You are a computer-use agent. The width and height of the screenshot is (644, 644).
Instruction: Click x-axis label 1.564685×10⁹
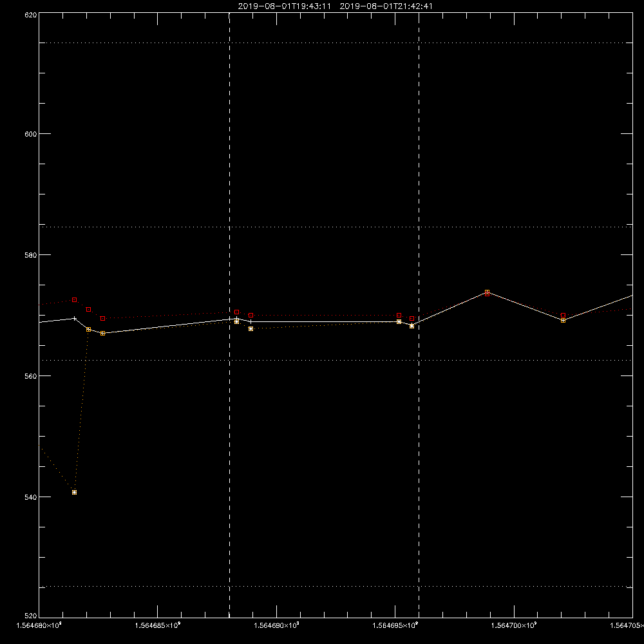pyautogui.click(x=158, y=625)
